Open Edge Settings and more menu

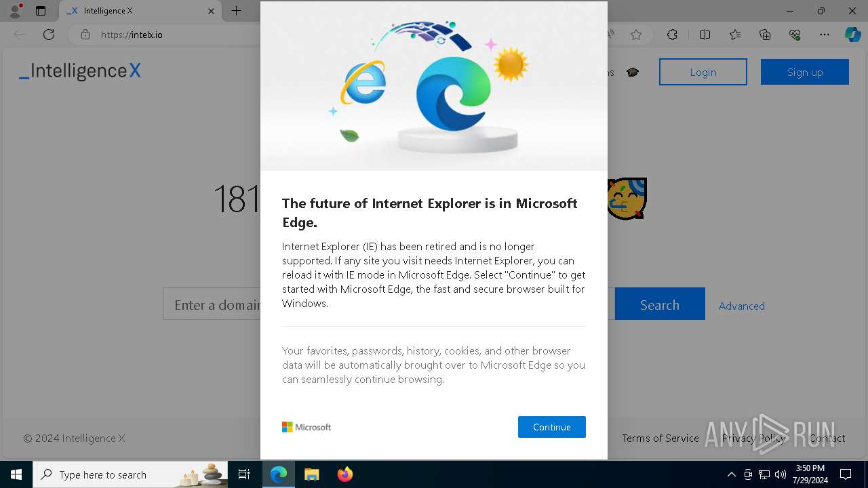[825, 35]
